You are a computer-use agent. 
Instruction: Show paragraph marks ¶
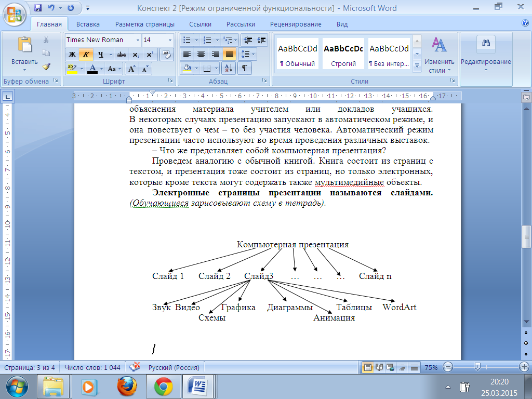[244, 69]
